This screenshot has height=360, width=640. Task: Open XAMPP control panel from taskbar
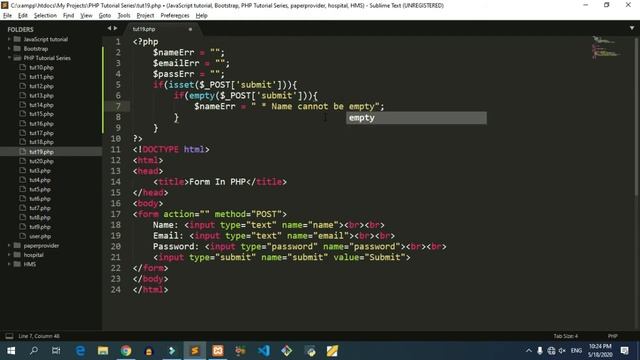pos(218,351)
